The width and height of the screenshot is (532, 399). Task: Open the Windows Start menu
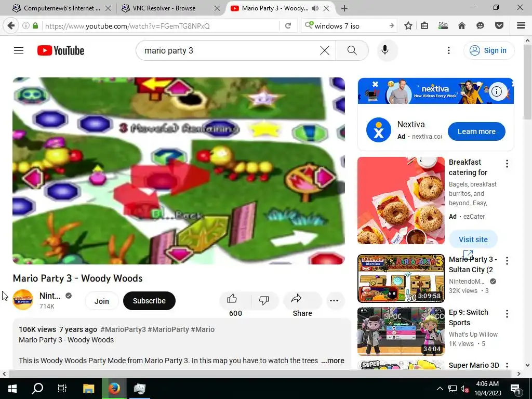click(x=12, y=389)
